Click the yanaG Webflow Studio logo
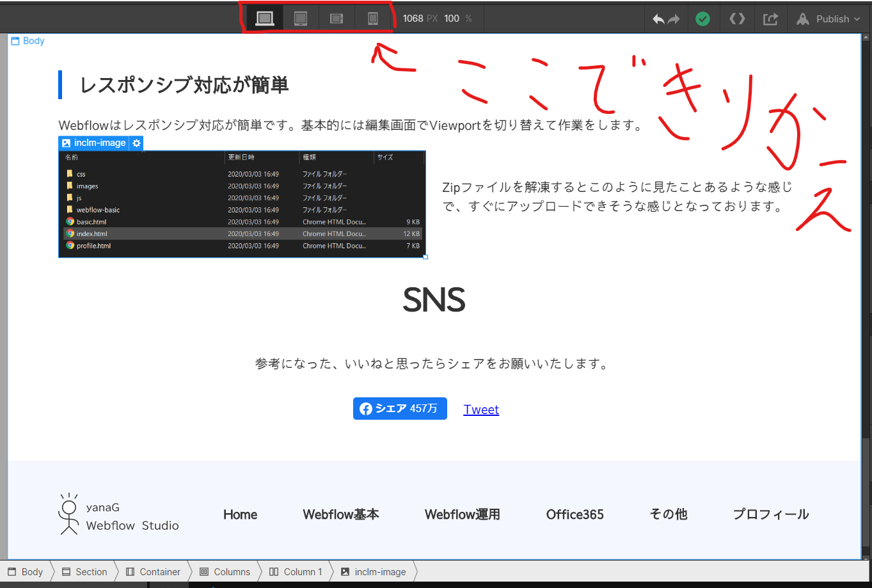This screenshot has height=588, width=872. coord(119,514)
